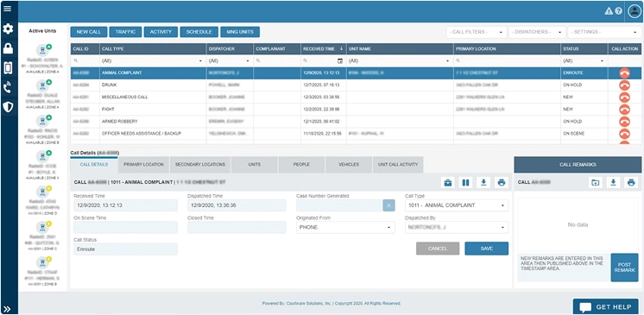
Task: Click Call ID filter search field
Action: (x=85, y=60)
